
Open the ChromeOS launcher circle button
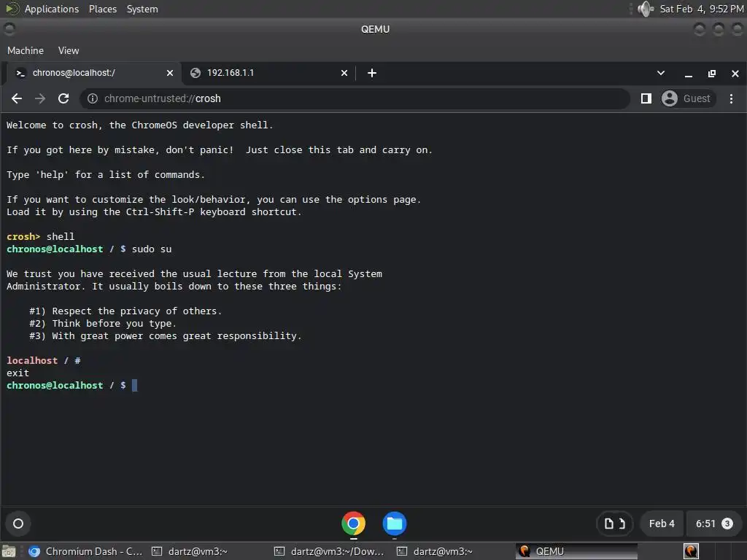18,524
